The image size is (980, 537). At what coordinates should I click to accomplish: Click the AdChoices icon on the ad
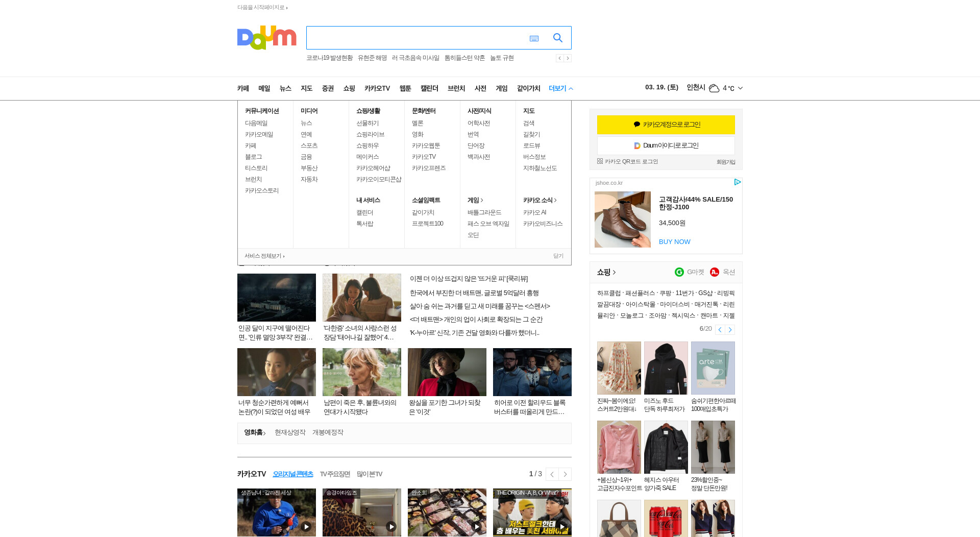pos(738,182)
